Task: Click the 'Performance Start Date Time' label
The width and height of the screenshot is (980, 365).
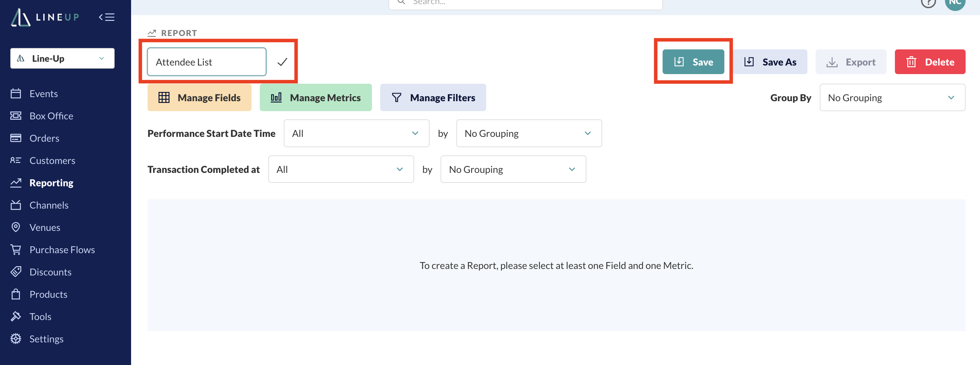Action: click(x=211, y=133)
